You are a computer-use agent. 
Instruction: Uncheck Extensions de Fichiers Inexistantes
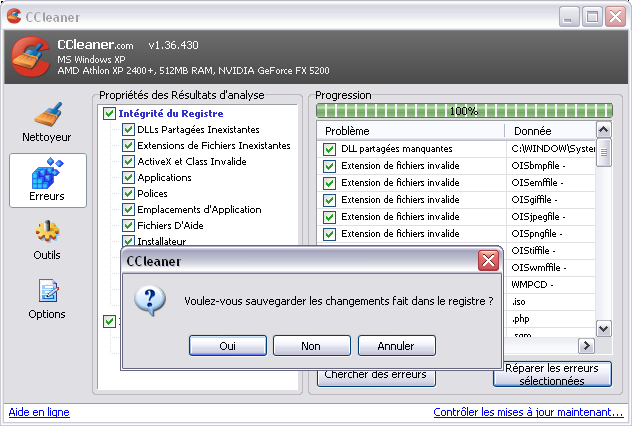(128, 145)
